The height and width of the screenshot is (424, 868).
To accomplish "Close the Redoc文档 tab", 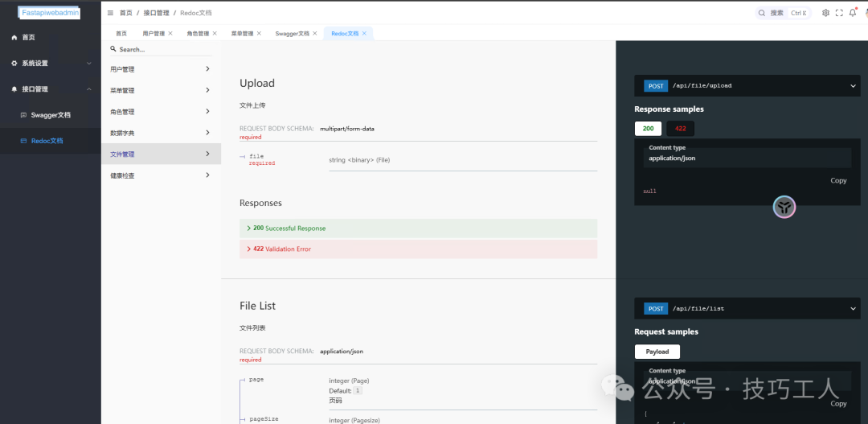I will click(x=364, y=33).
